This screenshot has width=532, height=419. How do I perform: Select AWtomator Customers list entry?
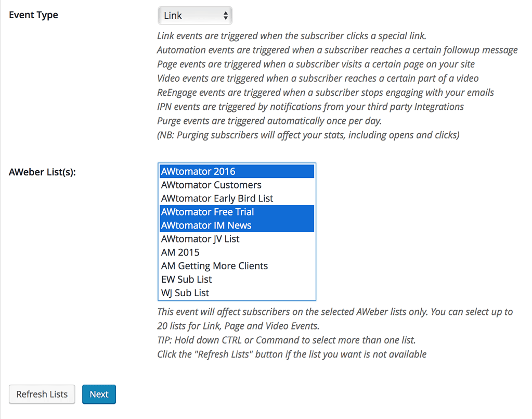coord(237,185)
